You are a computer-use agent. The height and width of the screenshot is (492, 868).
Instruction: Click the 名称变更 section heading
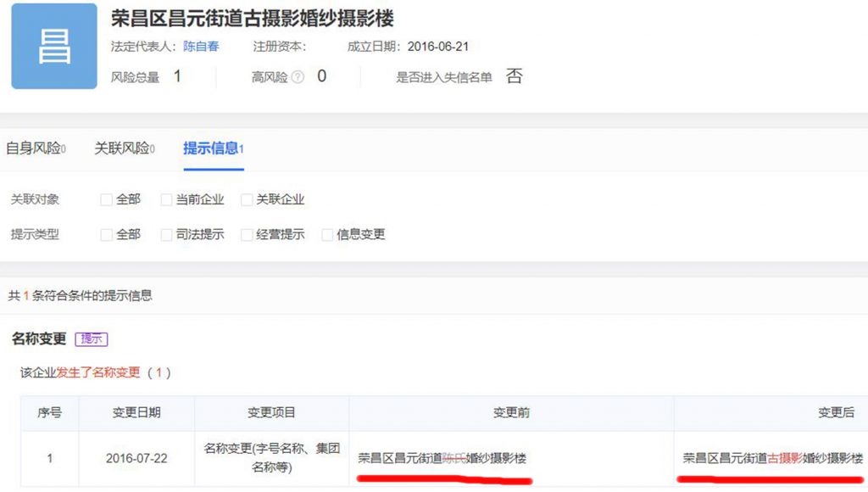point(39,339)
